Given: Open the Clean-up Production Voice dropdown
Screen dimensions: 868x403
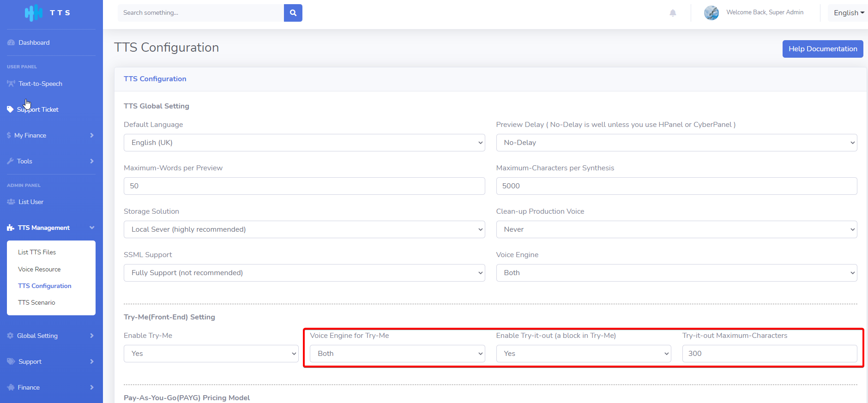Looking at the screenshot, I should click(676, 229).
